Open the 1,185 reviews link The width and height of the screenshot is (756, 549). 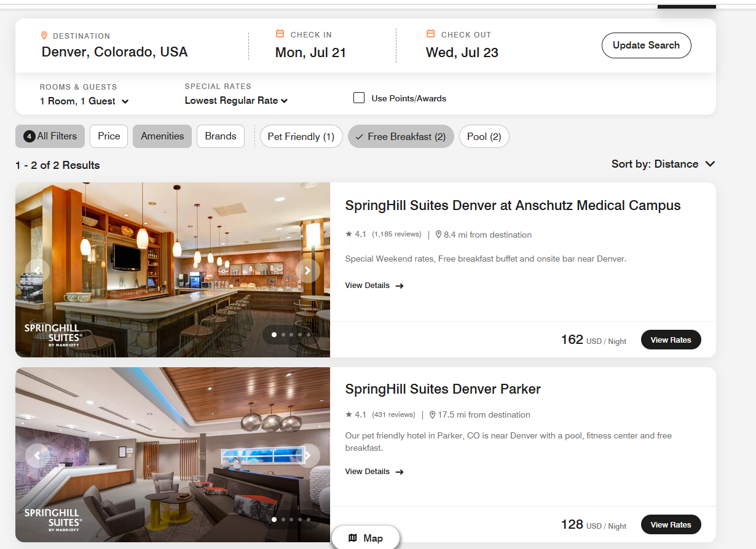pos(396,234)
